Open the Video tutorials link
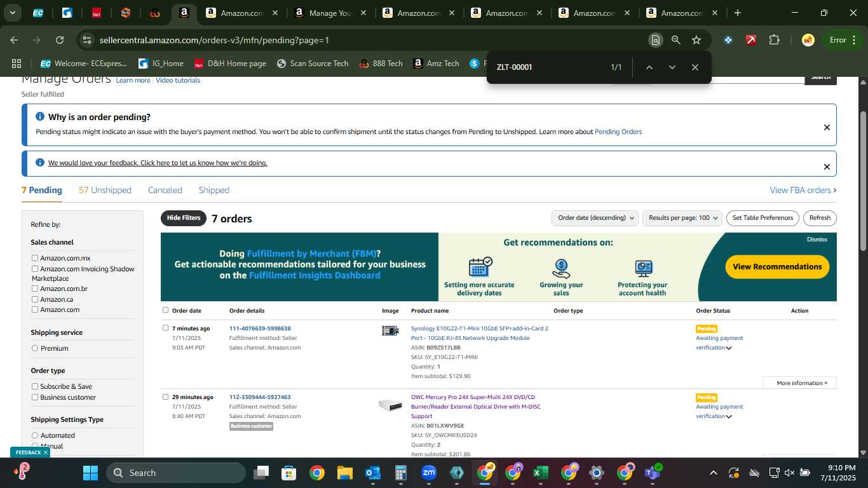Screen dimensions: 868x488 tap(178, 81)
